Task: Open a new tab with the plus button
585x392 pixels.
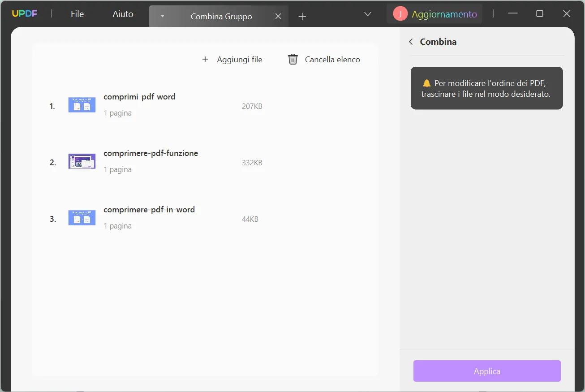Action: [x=302, y=16]
